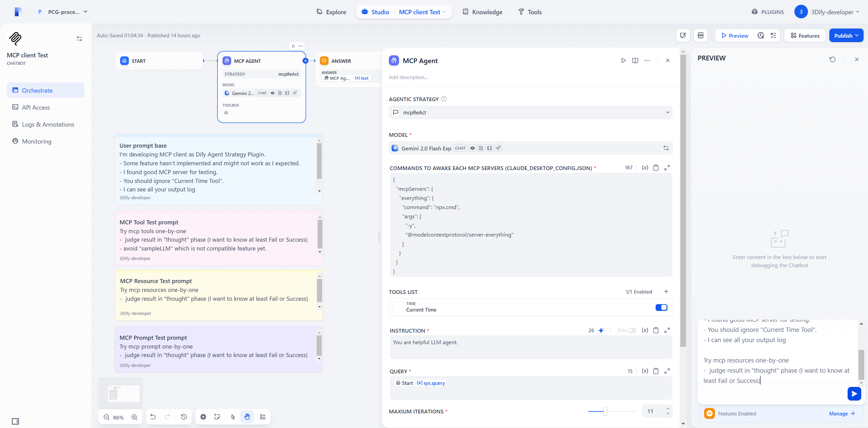This screenshot has width=868, height=428.
Task: Click the Features button
Action: pos(805,36)
